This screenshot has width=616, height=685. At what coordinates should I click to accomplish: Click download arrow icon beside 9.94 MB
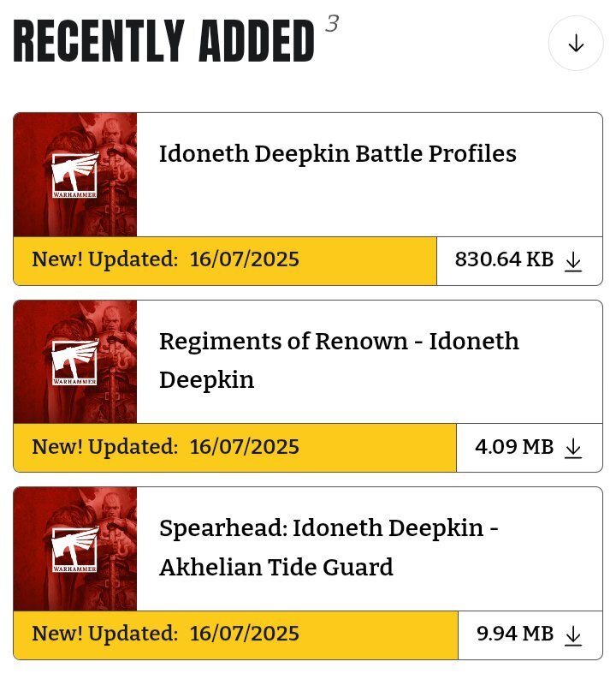[x=572, y=635]
